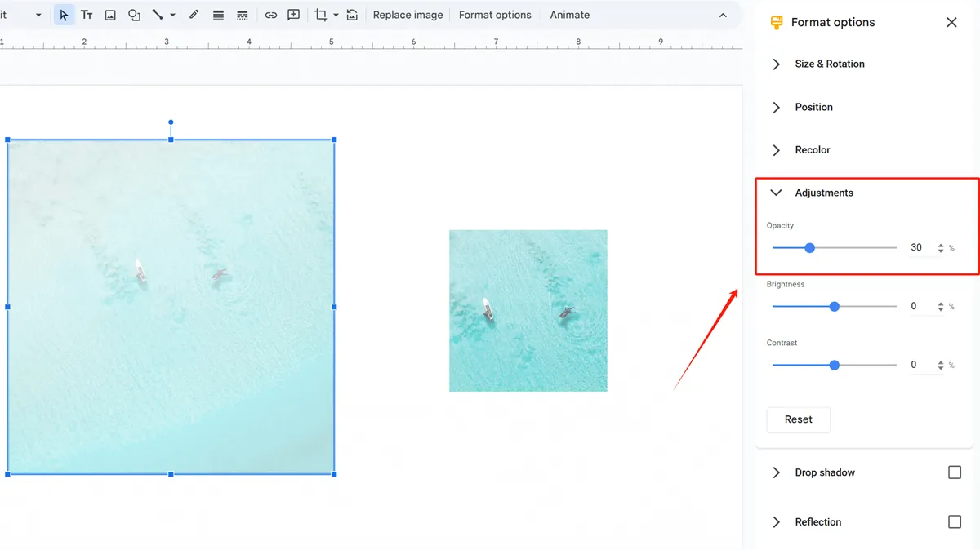Screen dimensions: 980x550
Task: Click the insert link icon
Action: coord(271,16)
